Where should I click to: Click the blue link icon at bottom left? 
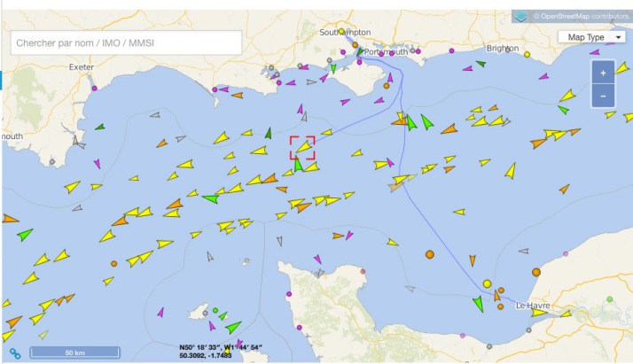coord(15,352)
